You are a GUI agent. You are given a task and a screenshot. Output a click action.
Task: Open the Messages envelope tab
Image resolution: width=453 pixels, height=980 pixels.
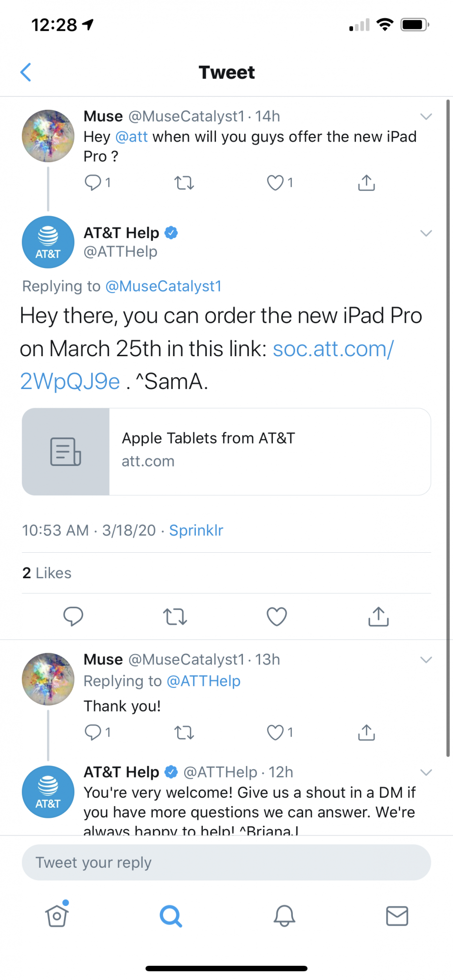pos(397,916)
